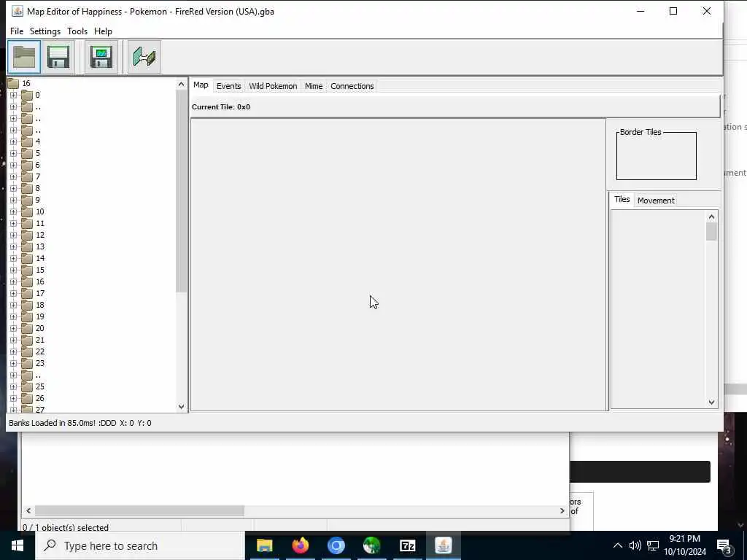Open the volume control in system tray

tap(635, 545)
